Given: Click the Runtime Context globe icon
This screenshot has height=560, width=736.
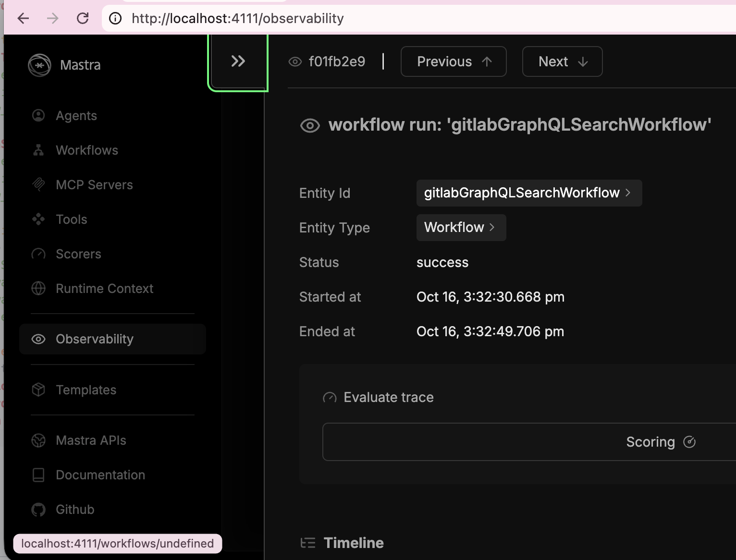Looking at the screenshot, I should pos(38,289).
